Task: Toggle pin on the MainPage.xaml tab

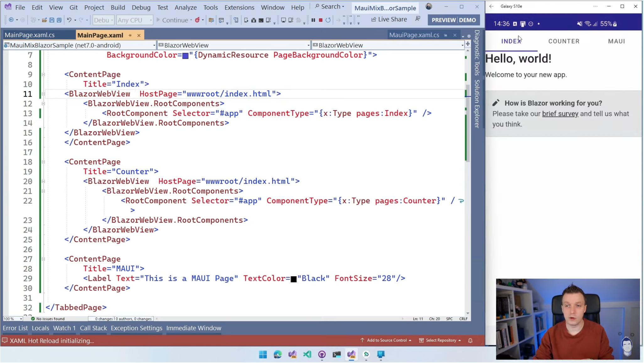Action: click(130, 35)
